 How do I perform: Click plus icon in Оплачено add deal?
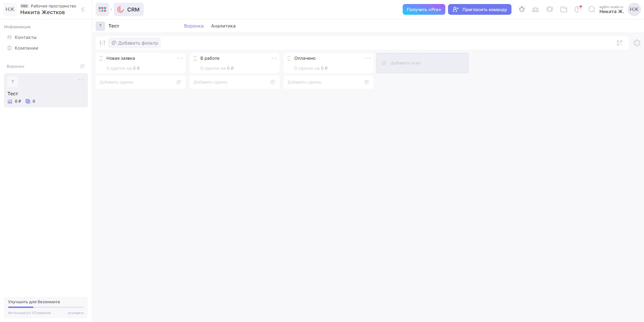[x=367, y=82]
